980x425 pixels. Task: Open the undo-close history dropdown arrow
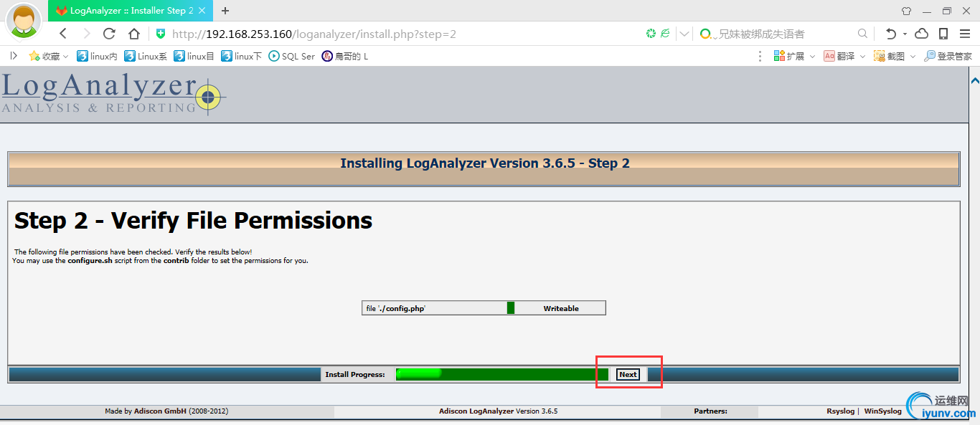point(905,34)
